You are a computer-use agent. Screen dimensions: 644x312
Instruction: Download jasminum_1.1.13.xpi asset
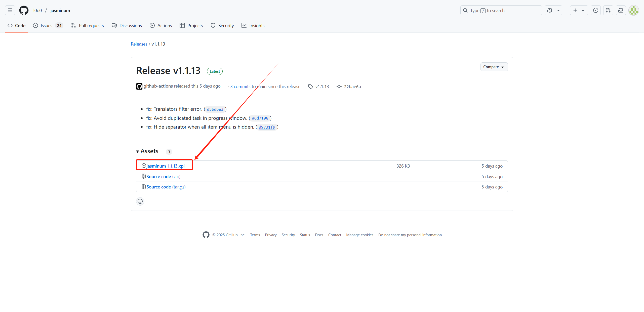click(165, 166)
